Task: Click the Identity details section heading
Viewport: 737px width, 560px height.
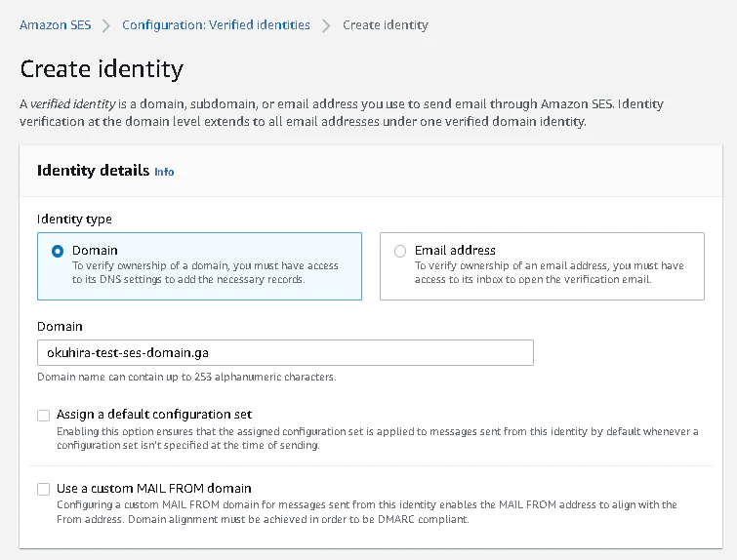Action: [x=94, y=170]
